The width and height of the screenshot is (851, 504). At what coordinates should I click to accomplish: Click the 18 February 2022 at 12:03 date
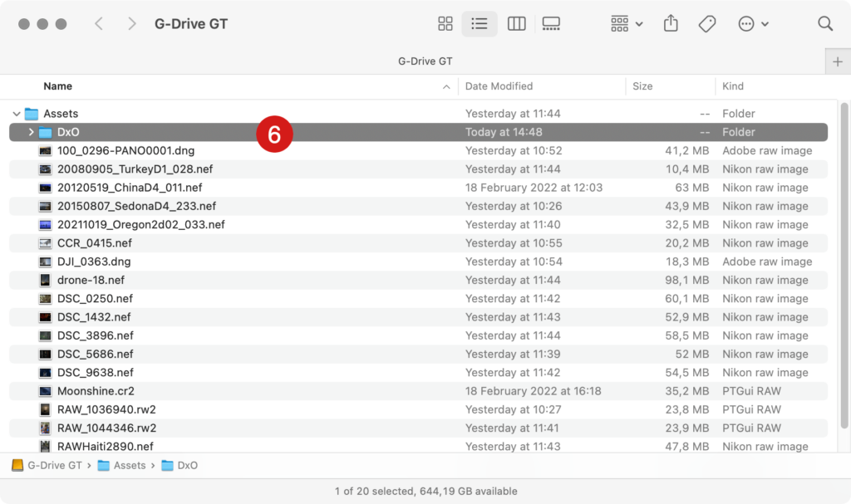click(x=534, y=188)
